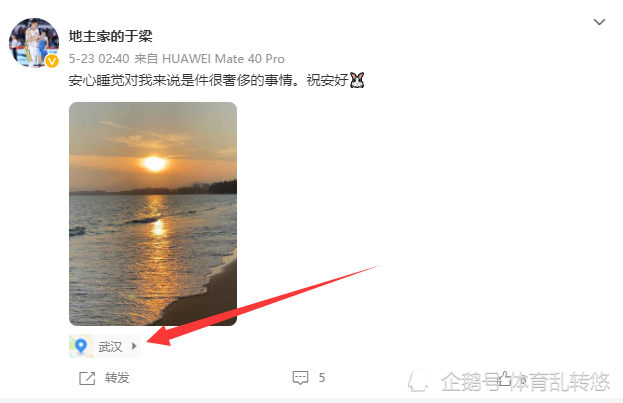This screenshot has width=623, height=403.
Task: Open comments via speech bubble icon
Action: click(300, 378)
